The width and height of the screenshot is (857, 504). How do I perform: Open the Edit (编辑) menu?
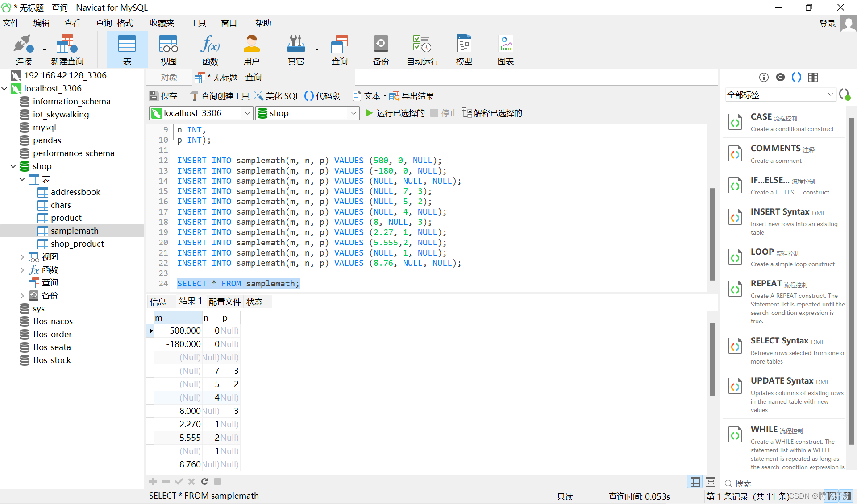pyautogui.click(x=42, y=23)
